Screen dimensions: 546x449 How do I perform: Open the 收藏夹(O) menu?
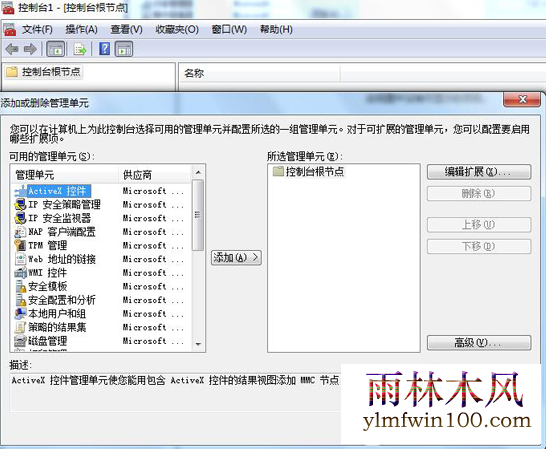coord(177,30)
